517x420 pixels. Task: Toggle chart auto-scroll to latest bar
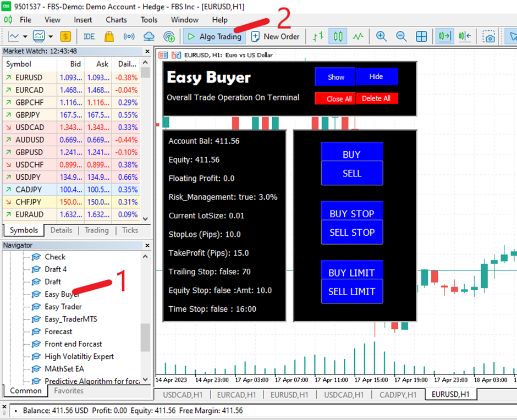coord(444,37)
